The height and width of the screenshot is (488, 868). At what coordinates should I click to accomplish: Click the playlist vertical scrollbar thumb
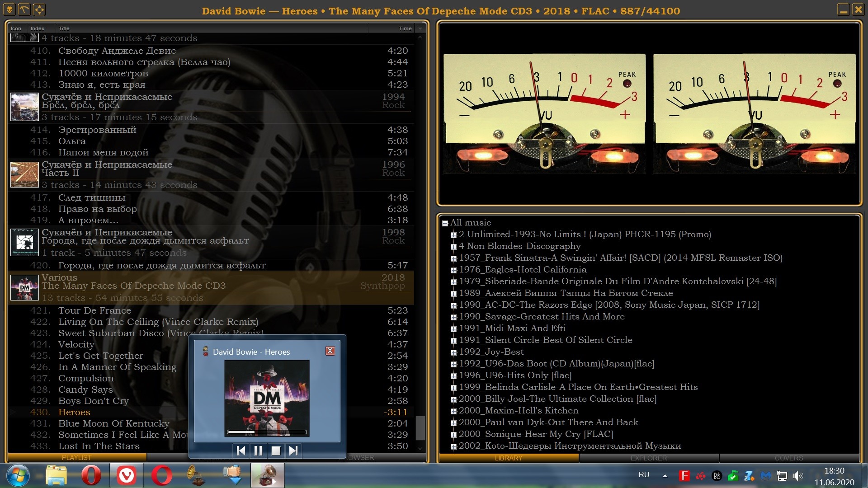(x=420, y=427)
